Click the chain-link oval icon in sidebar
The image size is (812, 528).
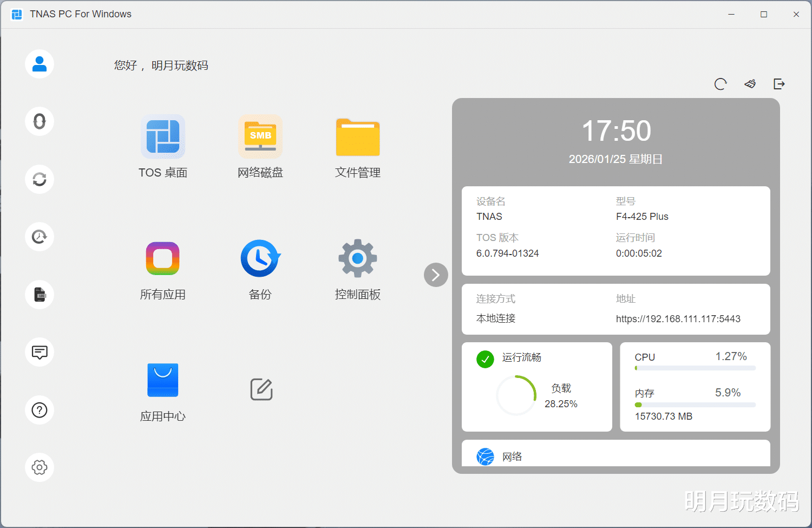[40, 121]
